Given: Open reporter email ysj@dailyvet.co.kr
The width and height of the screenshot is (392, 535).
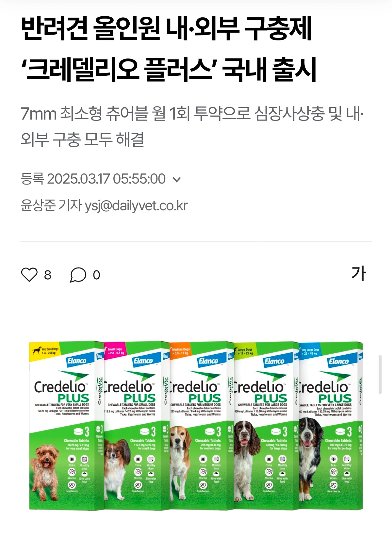Looking at the screenshot, I should (136, 205).
